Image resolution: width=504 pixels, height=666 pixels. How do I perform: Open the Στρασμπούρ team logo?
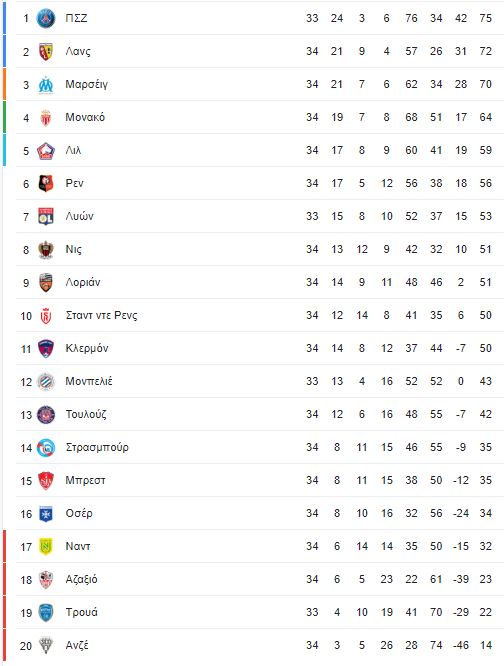46,448
